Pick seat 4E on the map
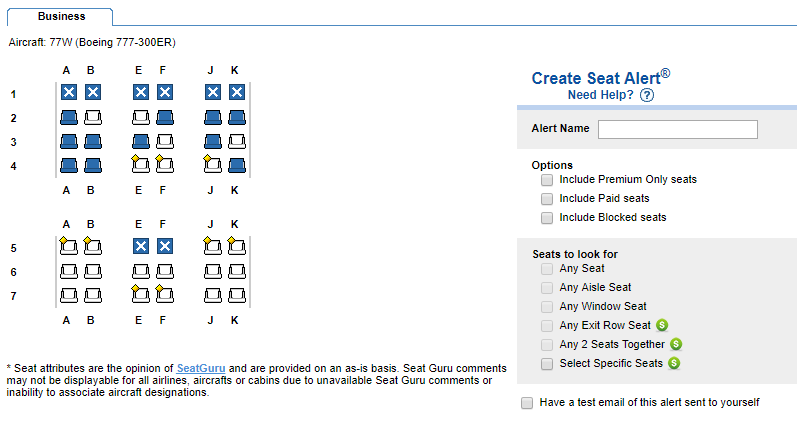 click(x=141, y=163)
